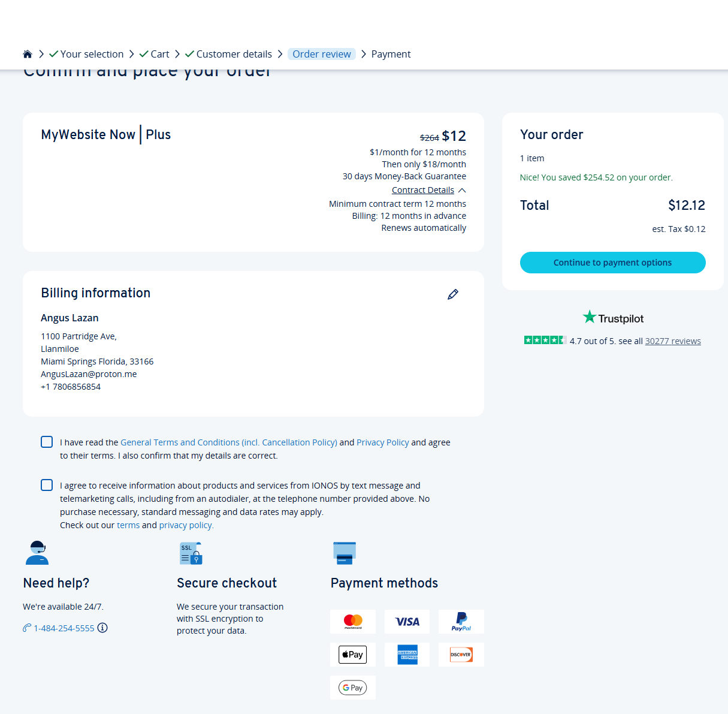728x714 pixels.
Task: See all 30277 Trustpilot reviews
Action: coord(673,341)
